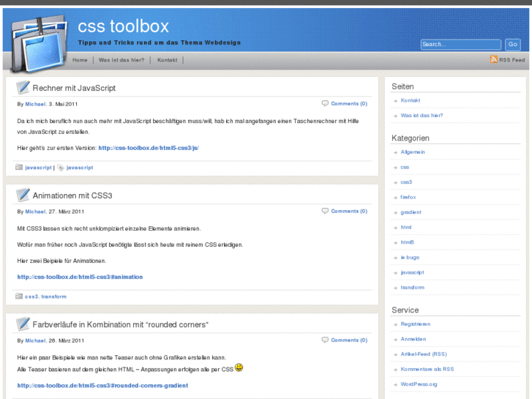Select the gradient category
532x399 pixels.
click(411, 212)
